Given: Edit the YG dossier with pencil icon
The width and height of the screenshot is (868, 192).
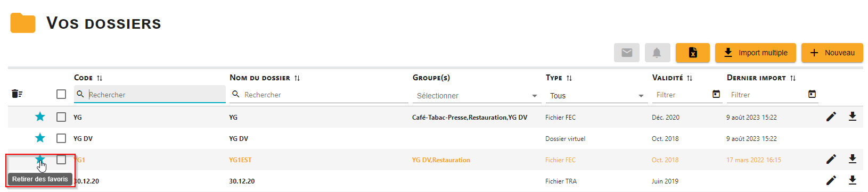Looking at the screenshot, I should coord(831,116).
